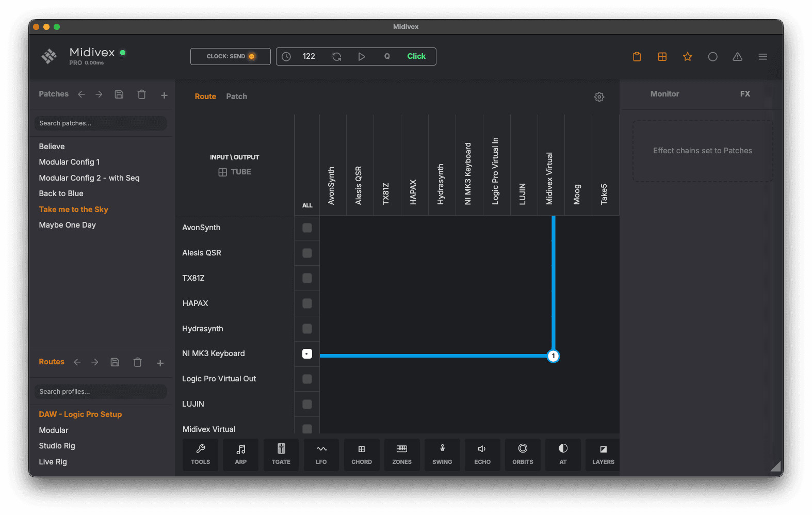The height and width of the screenshot is (515, 812).
Task: Select the Studio Rig route profile
Action: coord(57,446)
